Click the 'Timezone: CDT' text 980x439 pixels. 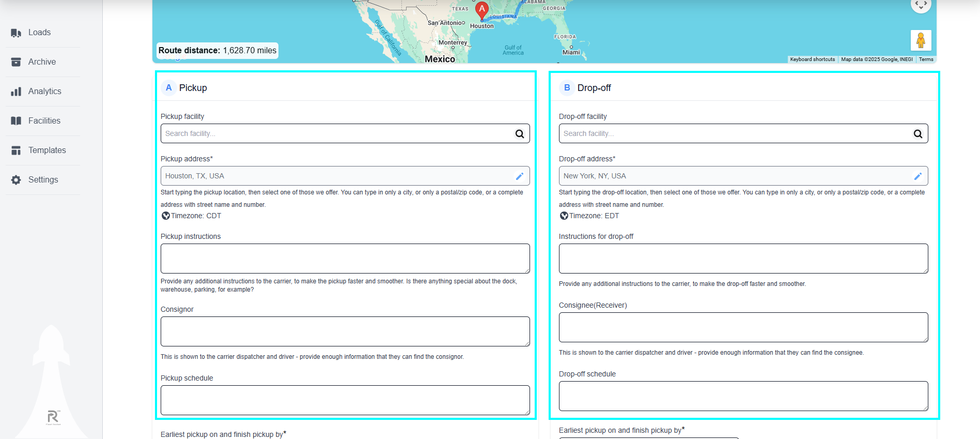(196, 216)
